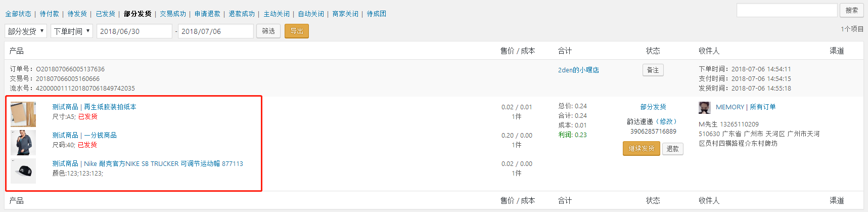Click the orange 导出 export button
Image resolution: width=868 pixels, height=212 pixels.
click(x=297, y=31)
